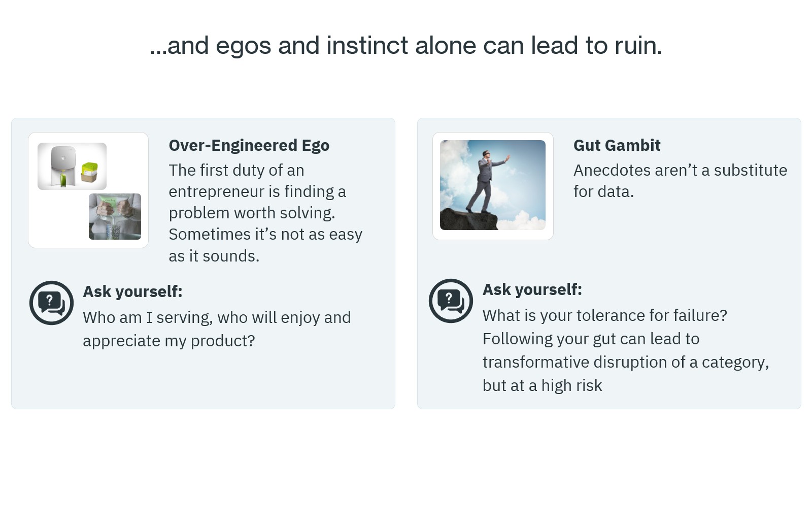This screenshot has width=812, height=522.
Task: Click 'but at a high risk' text line
Action: click(x=542, y=385)
